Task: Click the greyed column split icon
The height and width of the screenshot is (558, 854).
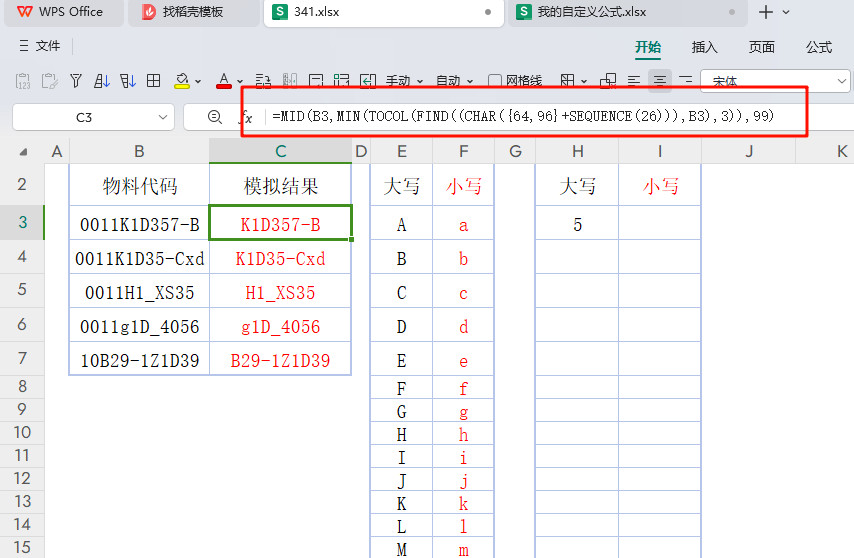Action: (x=290, y=82)
